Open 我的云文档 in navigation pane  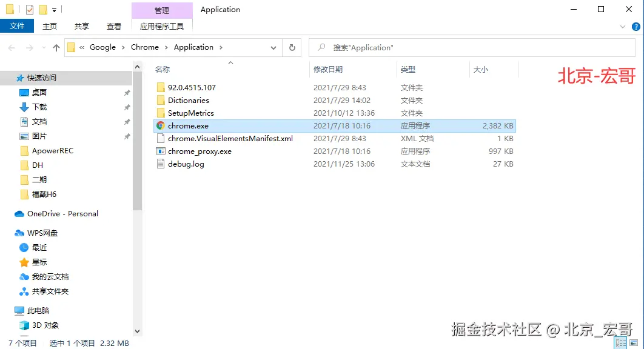point(50,277)
